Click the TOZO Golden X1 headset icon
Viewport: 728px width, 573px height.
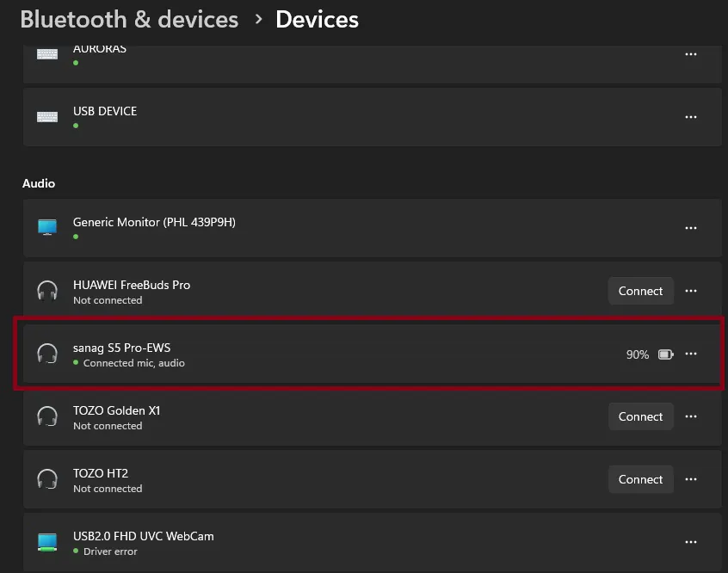47,416
